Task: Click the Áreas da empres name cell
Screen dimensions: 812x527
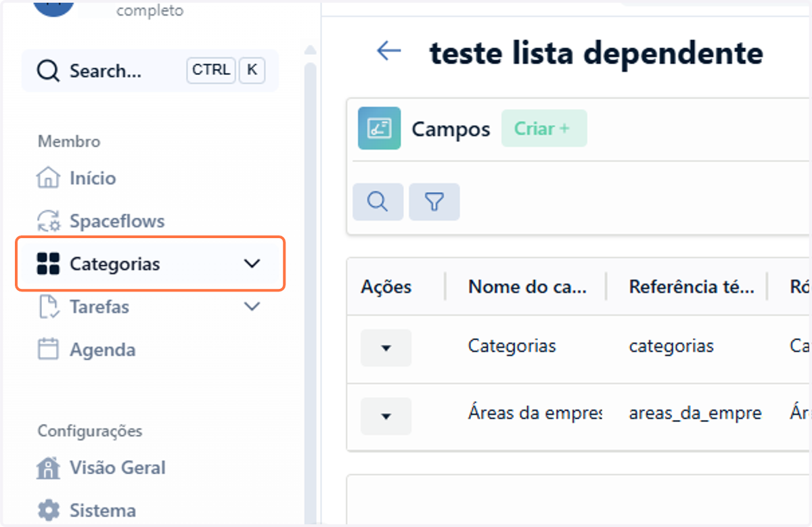Action: click(x=535, y=413)
